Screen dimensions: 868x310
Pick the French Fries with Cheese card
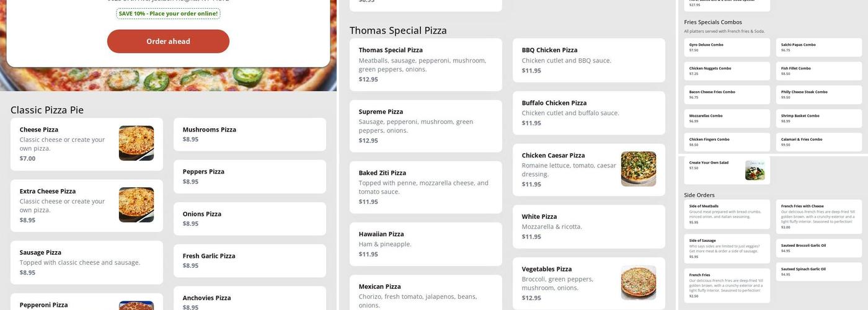pos(818,214)
